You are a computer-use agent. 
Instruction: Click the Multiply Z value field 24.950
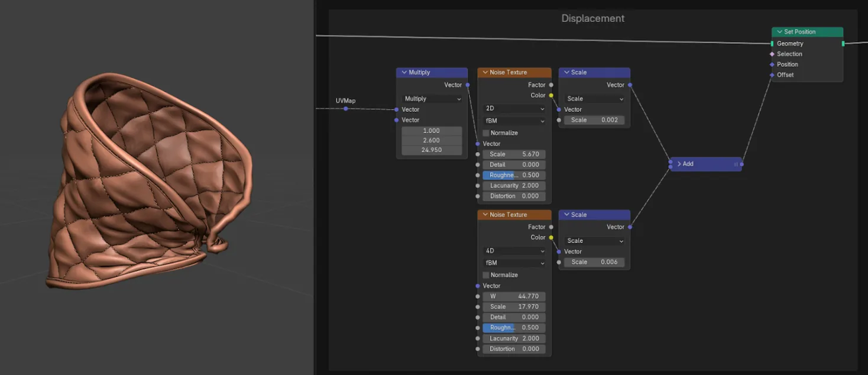click(432, 150)
